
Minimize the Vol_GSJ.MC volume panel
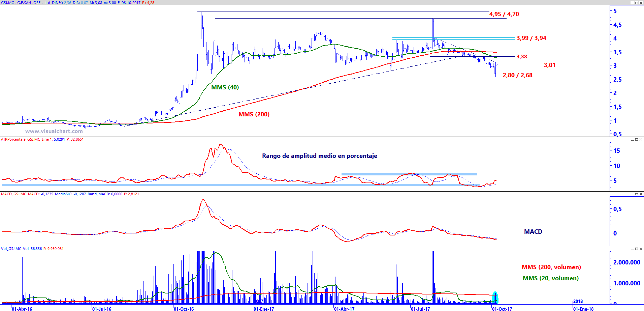click(x=632, y=249)
